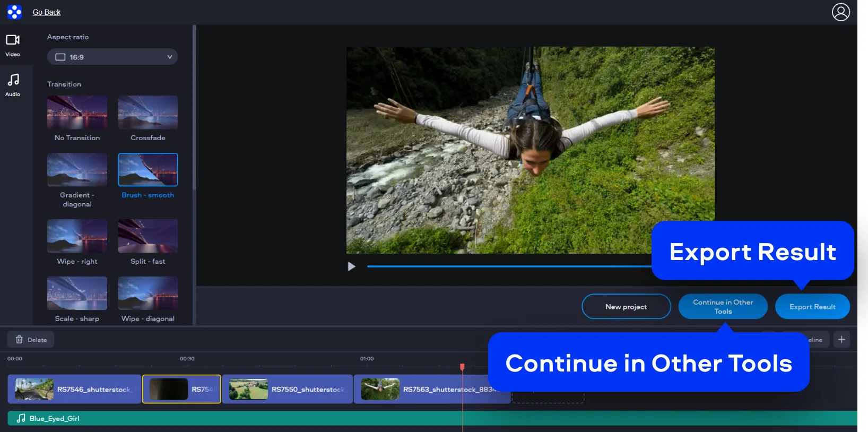
Task: Select the No Transition thumbnail
Action: pyautogui.click(x=77, y=113)
